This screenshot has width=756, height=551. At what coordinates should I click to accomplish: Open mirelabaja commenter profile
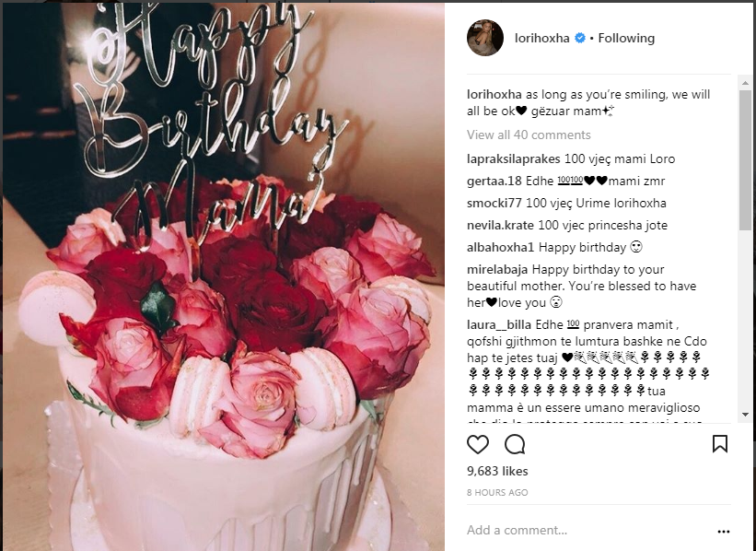click(497, 269)
